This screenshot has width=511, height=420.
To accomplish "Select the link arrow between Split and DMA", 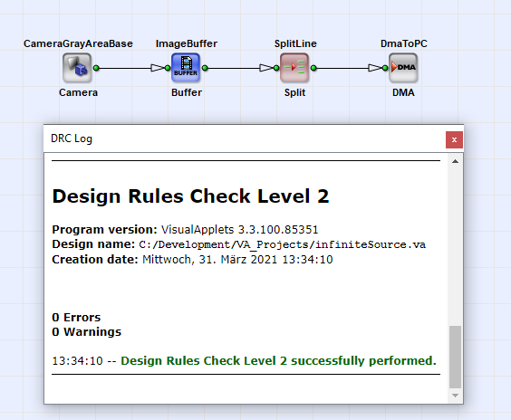I will point(375,68).
